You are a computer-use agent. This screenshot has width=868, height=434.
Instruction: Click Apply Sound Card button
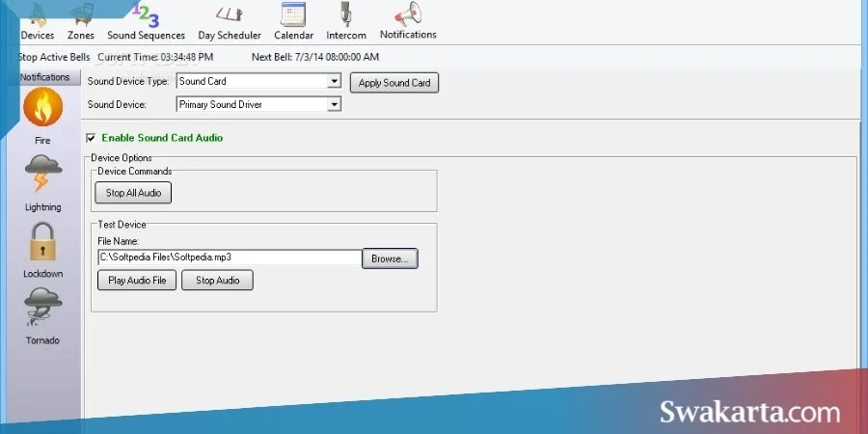(x=394, y=83)
